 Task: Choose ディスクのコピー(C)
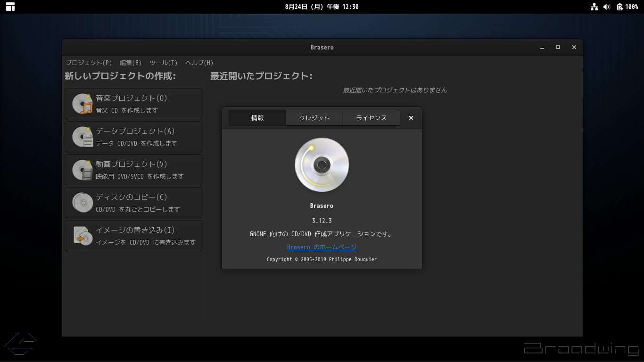coord(133,203)
